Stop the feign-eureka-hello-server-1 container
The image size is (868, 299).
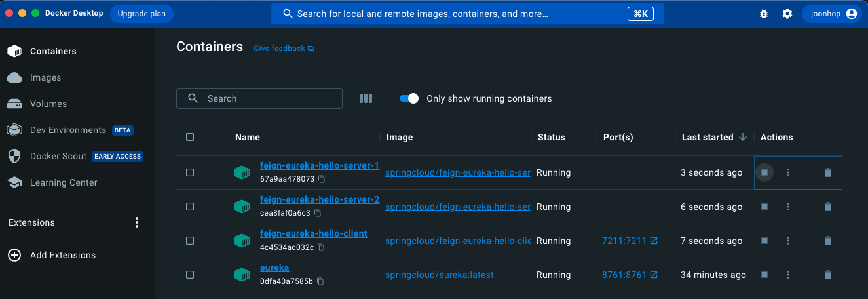pos(764,172)
